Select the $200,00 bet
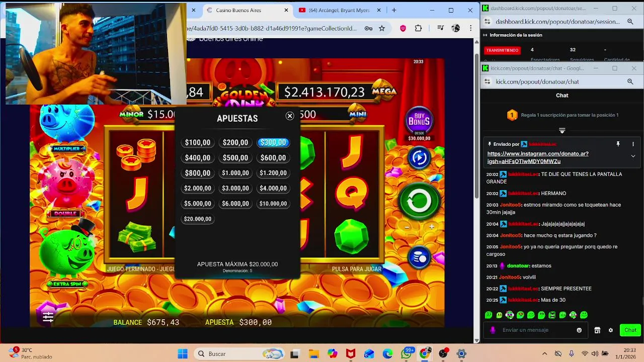 tap(235, 143)
